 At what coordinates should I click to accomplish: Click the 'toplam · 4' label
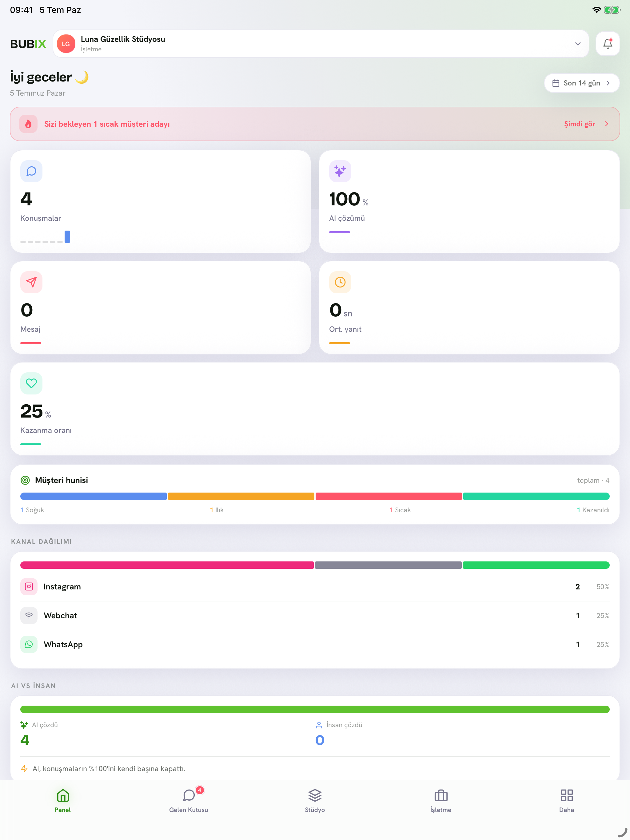pyautogui.click(x=593, y=480)
